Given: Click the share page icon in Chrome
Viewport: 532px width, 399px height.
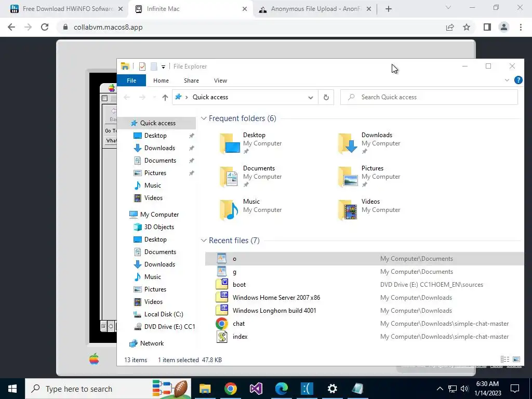Looking at the screenshot, I should click(x=450, y=27).
